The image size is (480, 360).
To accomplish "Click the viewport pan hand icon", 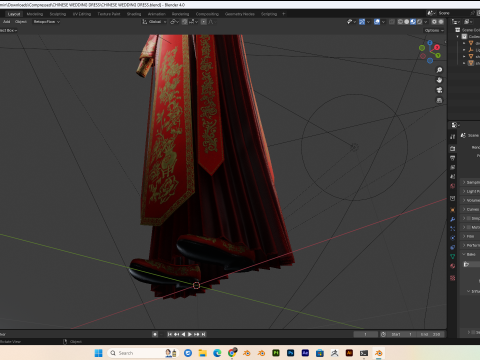I will pyautogui.click(x=439, y=80).
